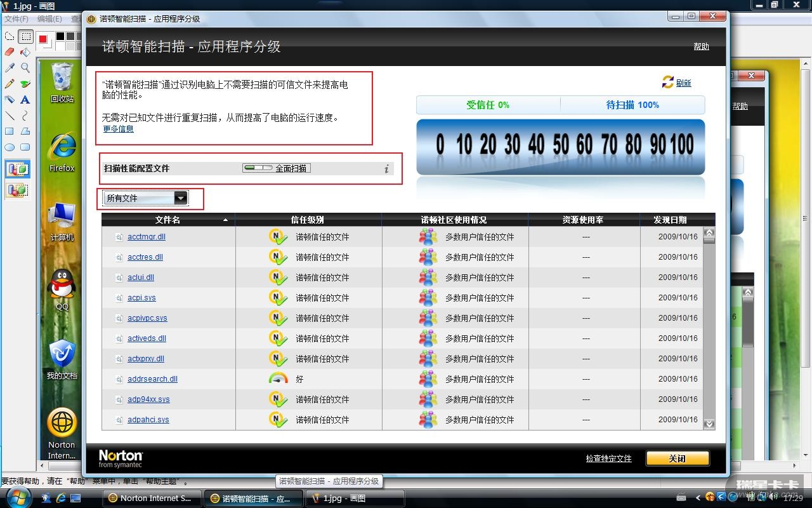This screenshot has height=508, width=812.
Task: Select the airbrush tool in Paint
Action: point(10,100)
